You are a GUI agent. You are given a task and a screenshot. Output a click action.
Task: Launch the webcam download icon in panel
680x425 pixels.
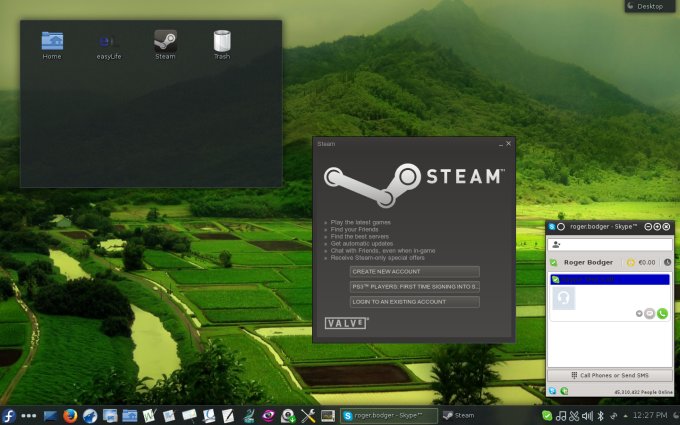[288, 416]
